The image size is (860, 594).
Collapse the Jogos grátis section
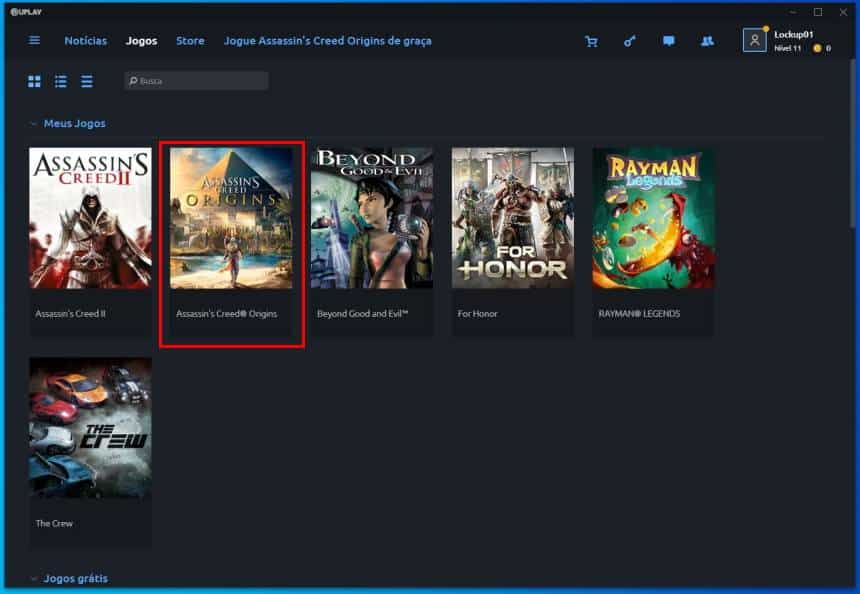click(x=34, y=579)
